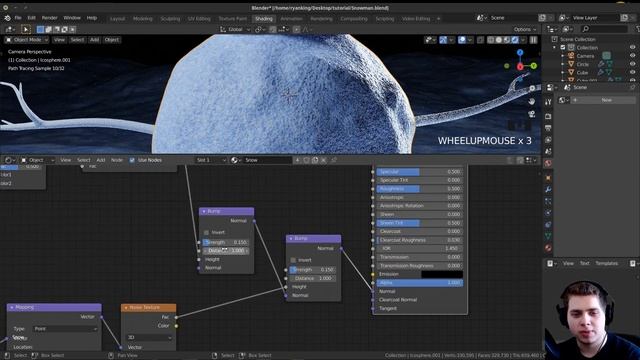Open viewport Object menu
The height and width of the screenshot is (360, 640).
coord(111,40)
